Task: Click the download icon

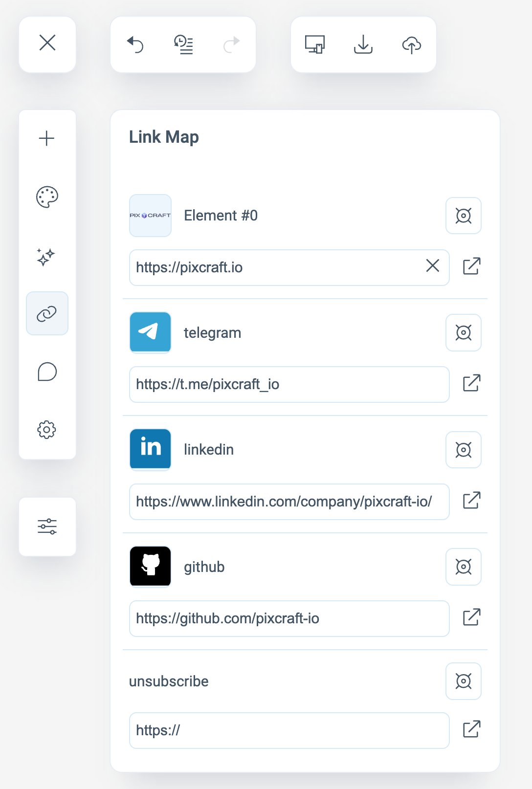Action: 363,44
